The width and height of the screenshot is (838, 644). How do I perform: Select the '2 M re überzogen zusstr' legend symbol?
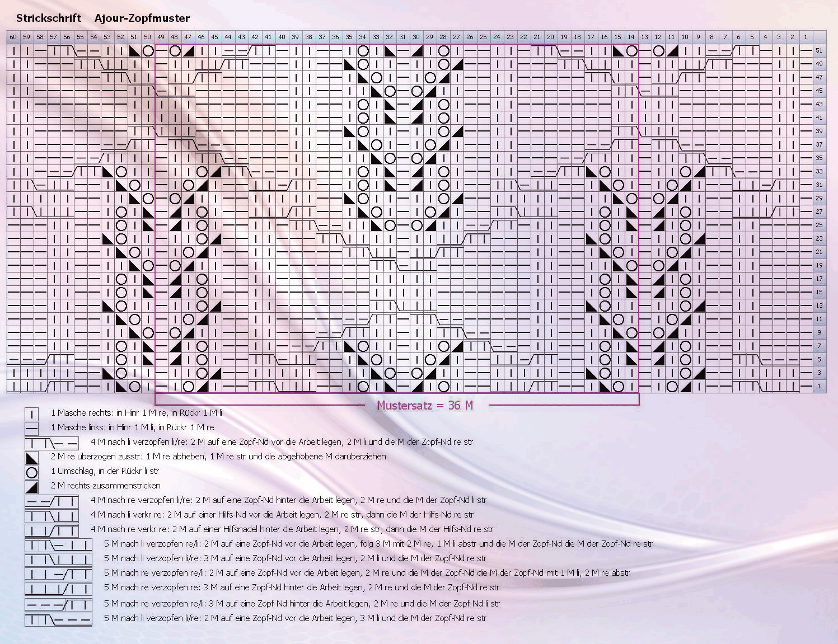(32, 458)
